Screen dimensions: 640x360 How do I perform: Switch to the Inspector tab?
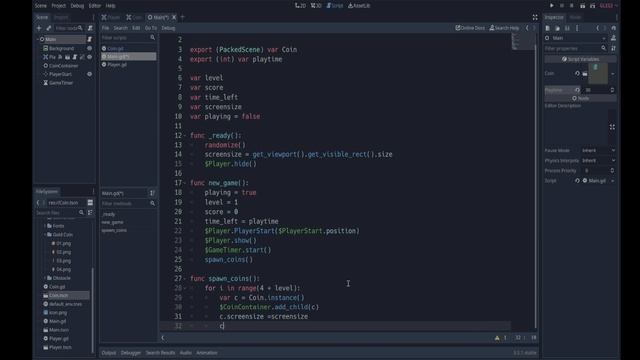click(x=554, y=17)
